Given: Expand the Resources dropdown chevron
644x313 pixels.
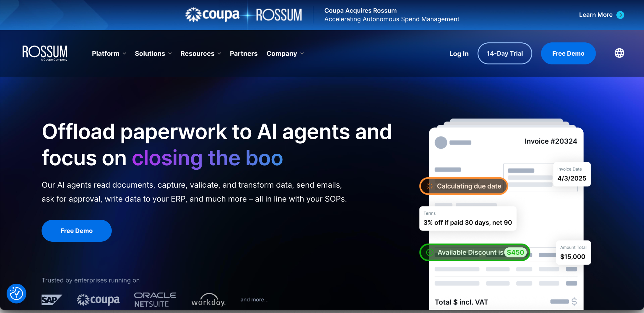Looking at the screenshot, I should 219,53.
